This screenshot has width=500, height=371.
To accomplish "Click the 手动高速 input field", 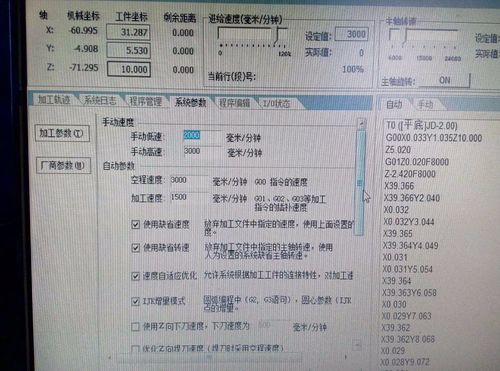I will [x=202, y=151].
